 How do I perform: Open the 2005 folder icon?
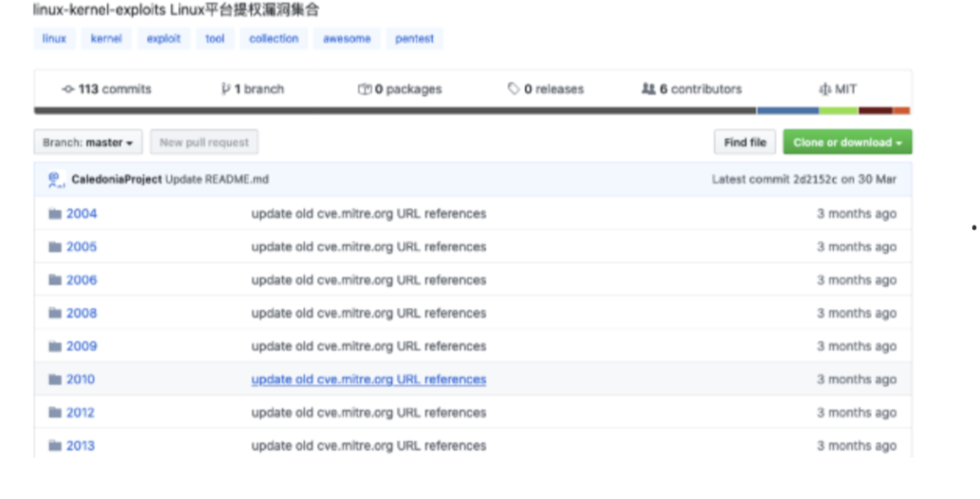55,248
